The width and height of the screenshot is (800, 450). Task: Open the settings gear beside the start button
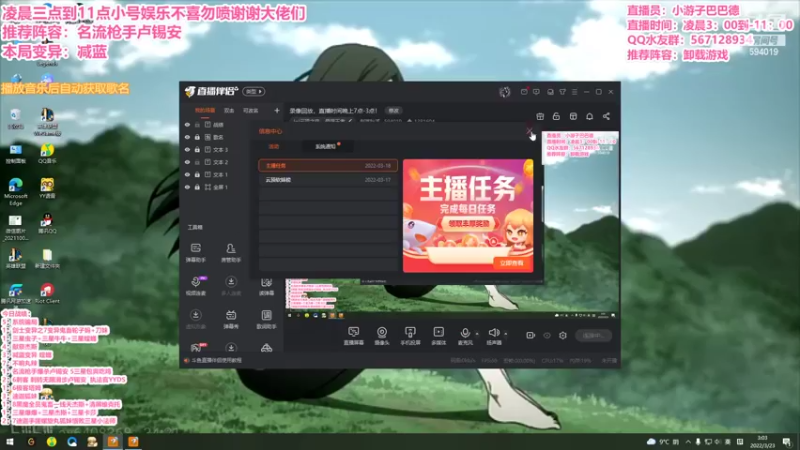pos(563,335)
